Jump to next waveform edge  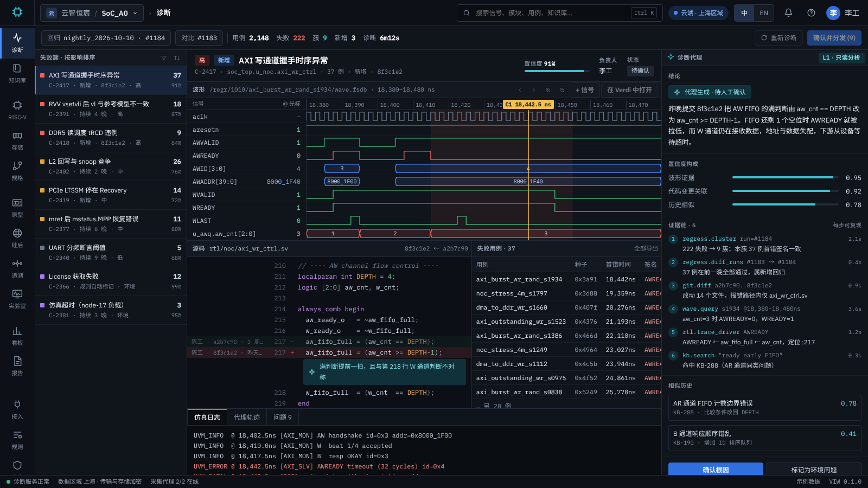coord(534,90)
